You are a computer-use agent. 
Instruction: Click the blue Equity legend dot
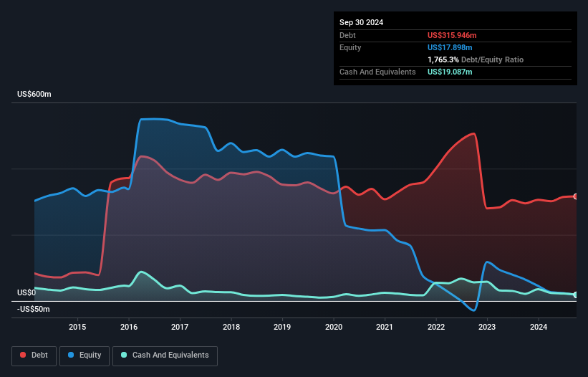point(71,355)
